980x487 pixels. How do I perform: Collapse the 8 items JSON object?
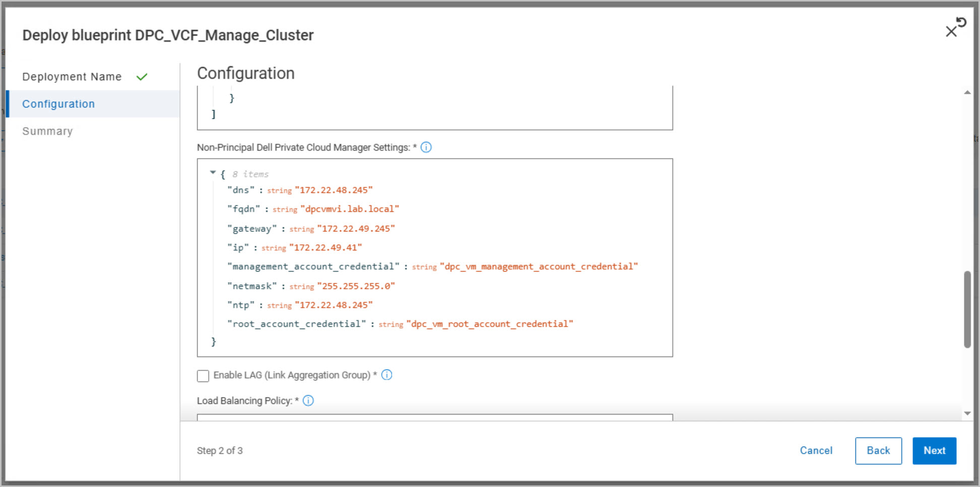[213, 172]
